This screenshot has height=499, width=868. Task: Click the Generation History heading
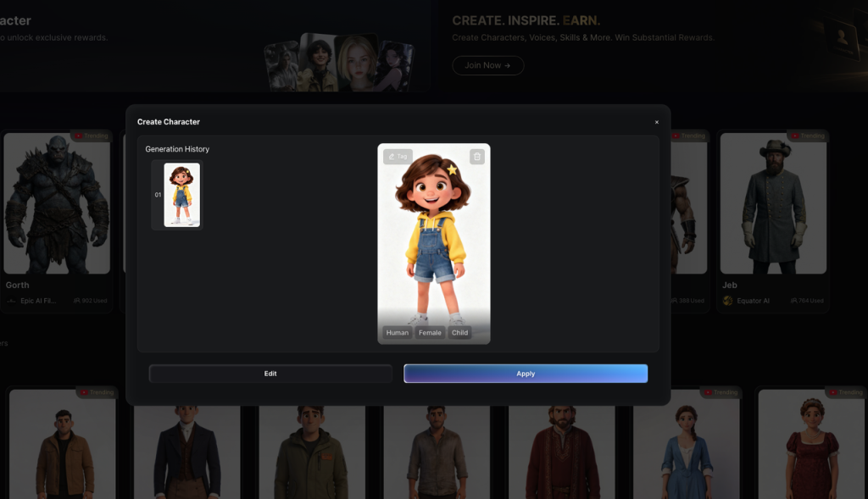pos(177,149)
